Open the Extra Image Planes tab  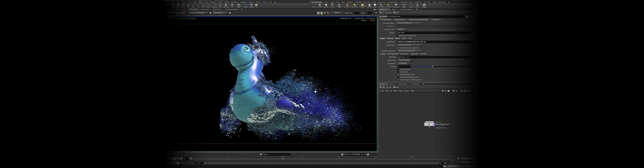coord(393,54)
